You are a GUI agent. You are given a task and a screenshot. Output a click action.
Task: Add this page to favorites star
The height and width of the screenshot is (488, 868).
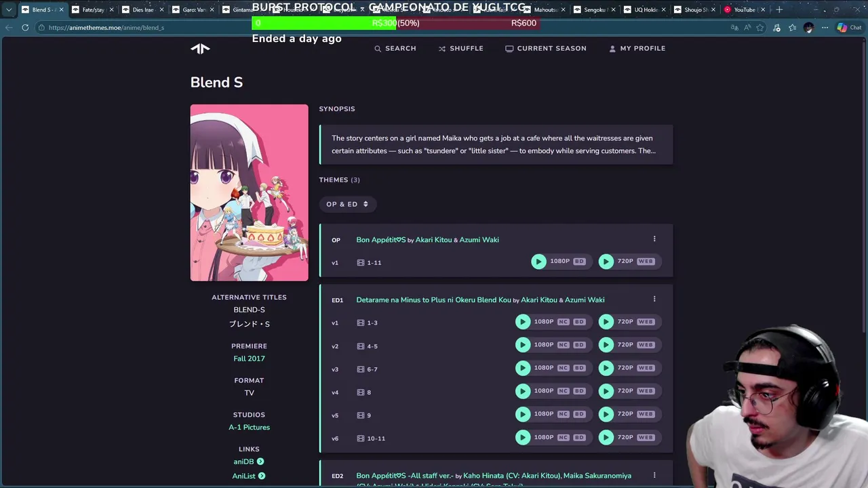pyautogui.click(x=760, y=28)
